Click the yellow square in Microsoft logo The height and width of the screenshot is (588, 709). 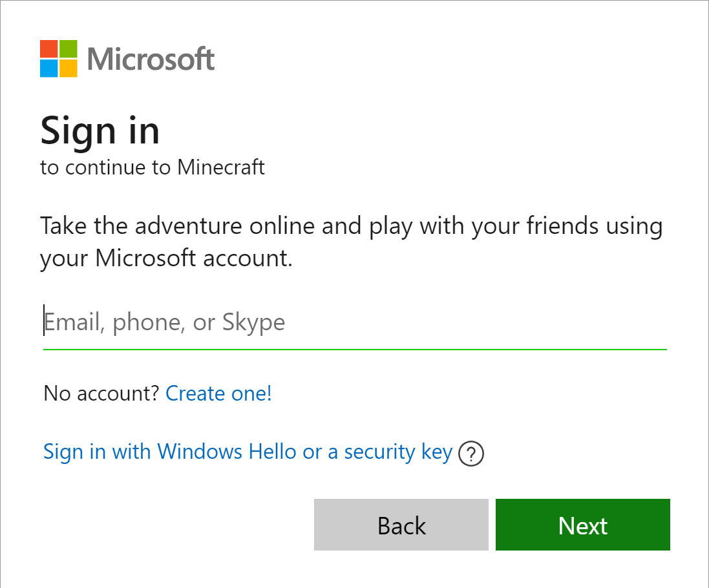69,68
